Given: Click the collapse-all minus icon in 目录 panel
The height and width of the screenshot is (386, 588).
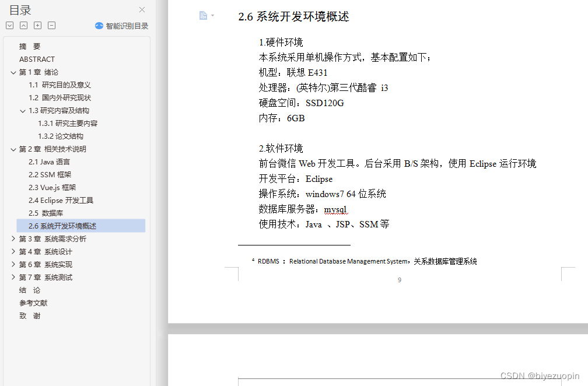Looking at the screenshot, I should click(x=51, y=25).
